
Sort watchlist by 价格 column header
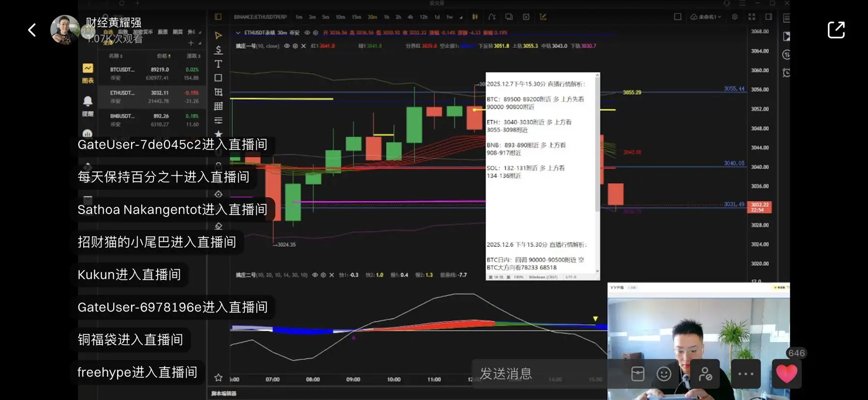pos(163,56)
